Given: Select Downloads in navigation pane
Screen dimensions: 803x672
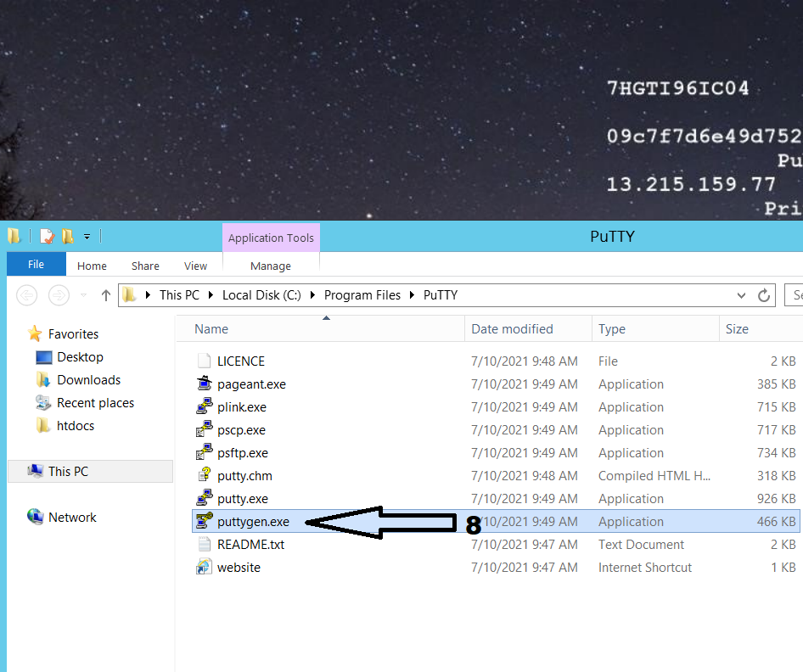Looking at the screenshot, I should 88,380.
